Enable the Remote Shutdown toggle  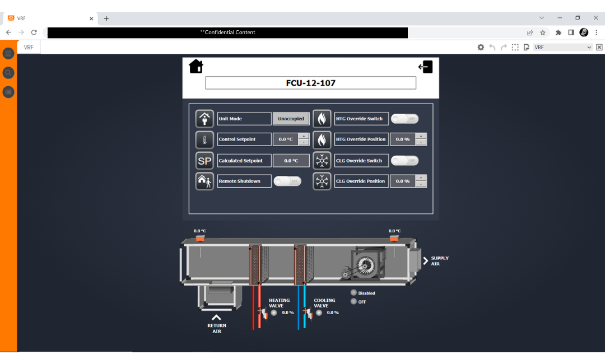[x=287, y=181]
